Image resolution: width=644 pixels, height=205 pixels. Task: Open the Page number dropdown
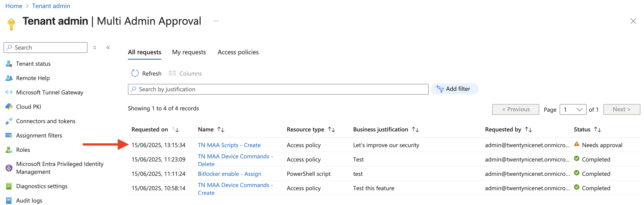573,109
